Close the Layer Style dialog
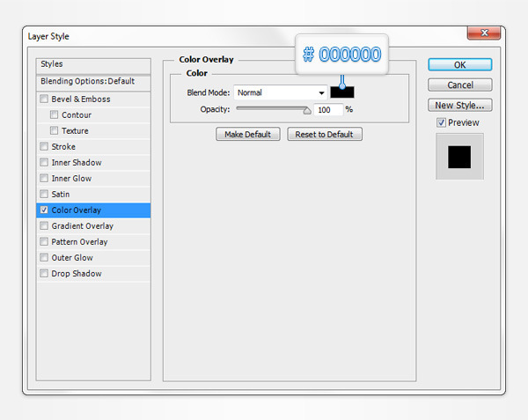 click(x=482, y=34)
